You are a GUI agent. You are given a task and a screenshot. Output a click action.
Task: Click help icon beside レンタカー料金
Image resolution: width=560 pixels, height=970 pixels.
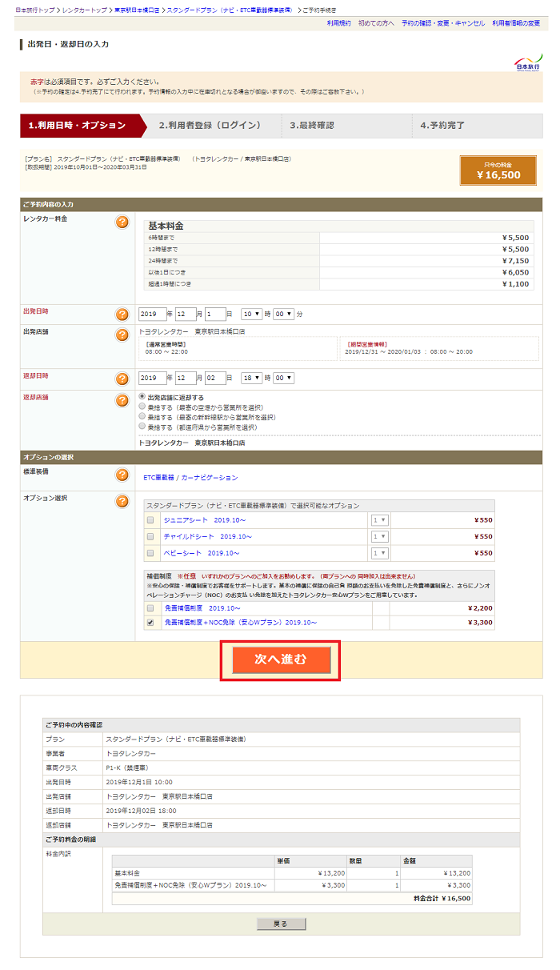(x=122, y=222)
